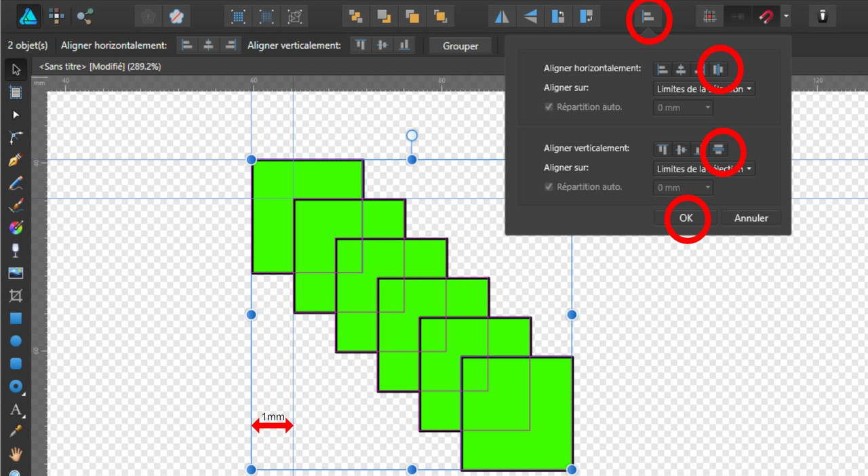Select the Transparency glass tool
This screenshot has height=476, width=868.
[x=16, y=251]
